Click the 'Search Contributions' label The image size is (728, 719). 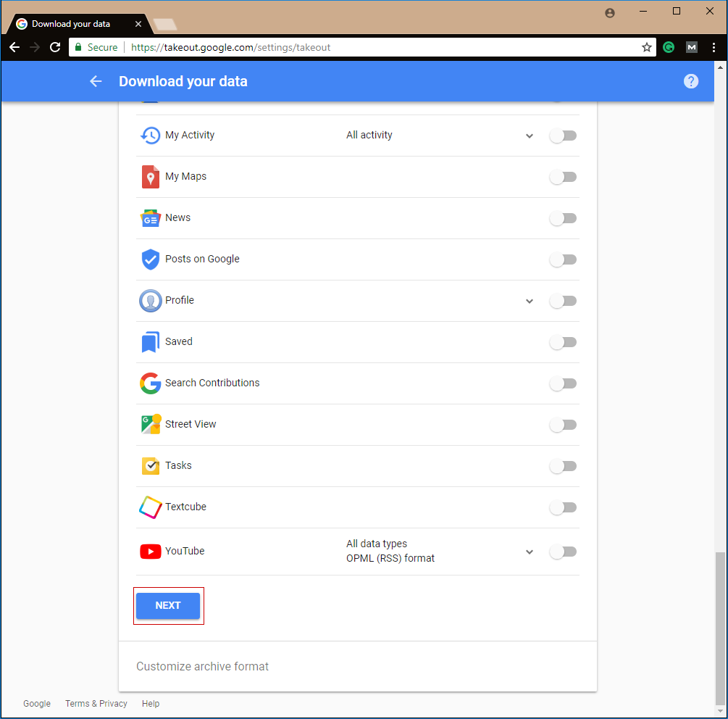coord(212,383)
